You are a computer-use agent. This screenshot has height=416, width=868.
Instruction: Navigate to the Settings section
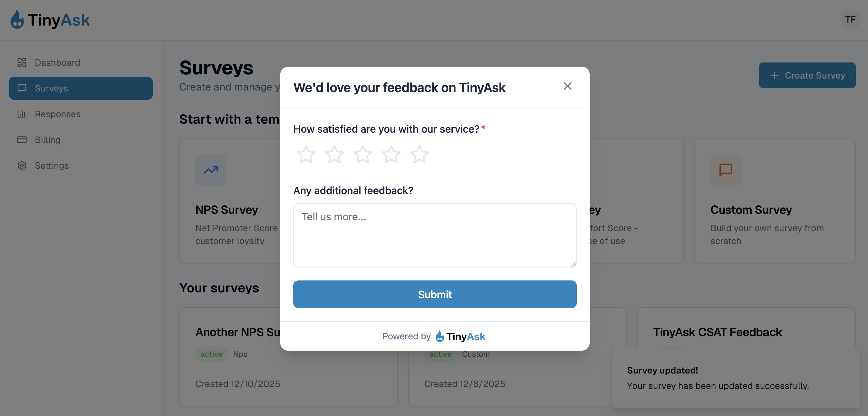click(52, 165)
